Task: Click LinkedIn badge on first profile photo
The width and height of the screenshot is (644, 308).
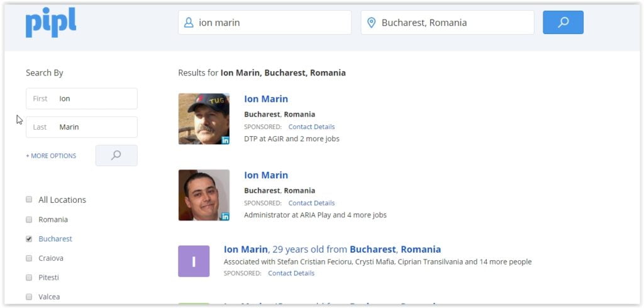Action: (225, 140)
